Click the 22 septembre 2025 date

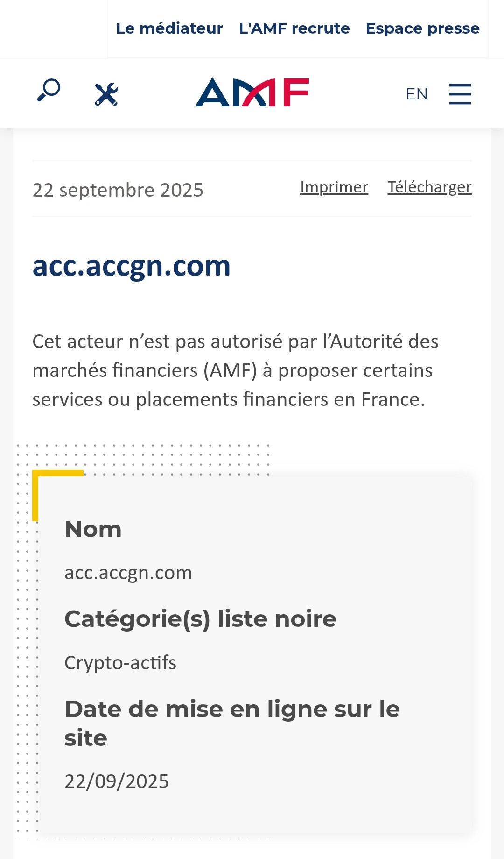point(118,190)
